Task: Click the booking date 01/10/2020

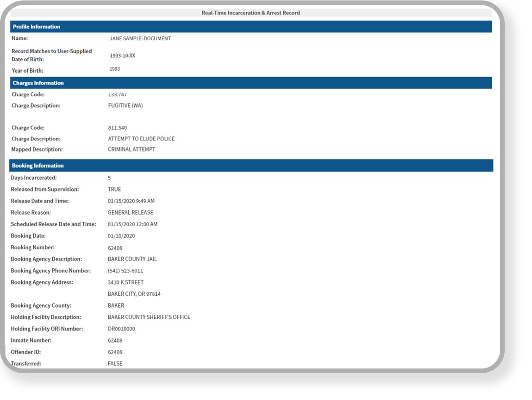Action: point(121,236)
